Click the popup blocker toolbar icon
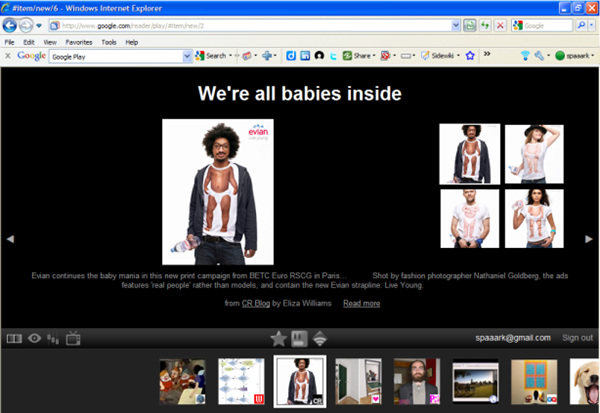Viewport: 600px width, 413px height. pyautogui.click(x=385, y=56)
